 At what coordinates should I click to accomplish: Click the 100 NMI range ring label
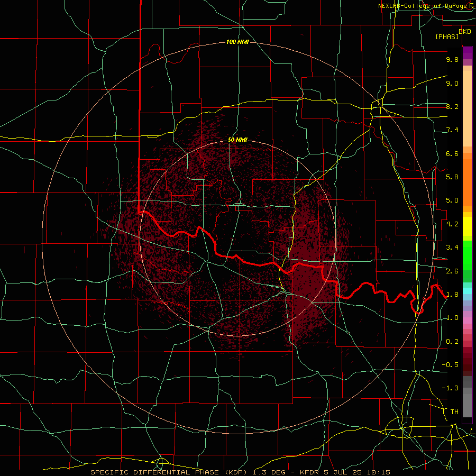click(x=237, y=42)
